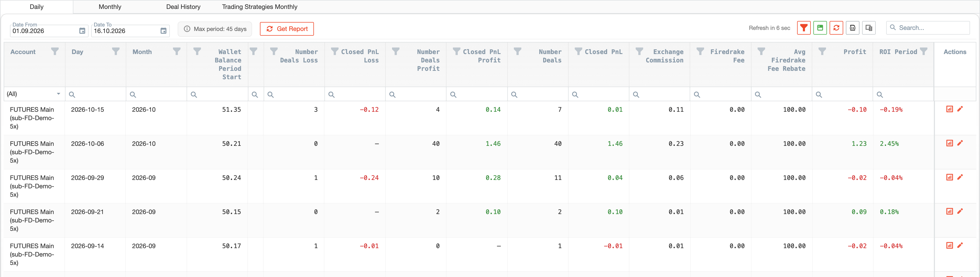Open filter funnel on Number Deals Loss column
The height and width of the screenshot is (277, 980).
tap(274, 51)
